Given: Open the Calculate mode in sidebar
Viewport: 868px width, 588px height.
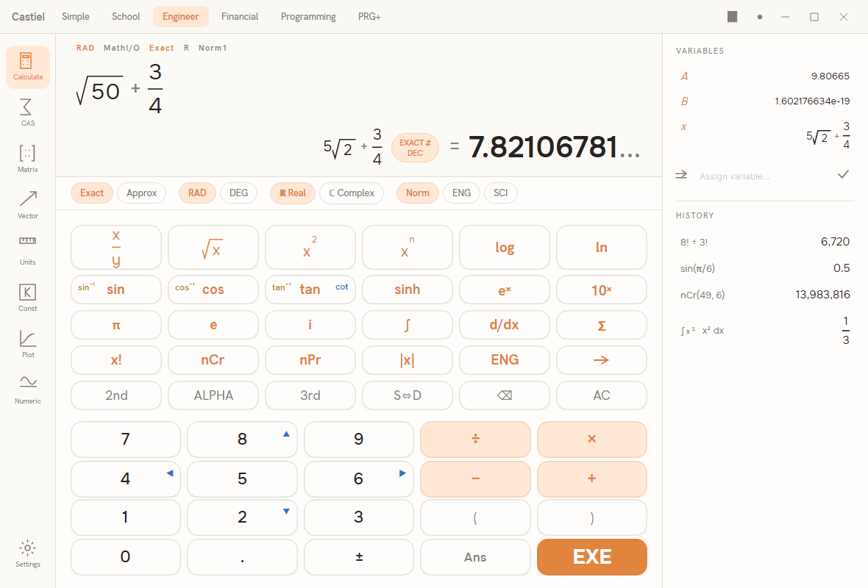Looking at the screenshot, I should 28,67.
